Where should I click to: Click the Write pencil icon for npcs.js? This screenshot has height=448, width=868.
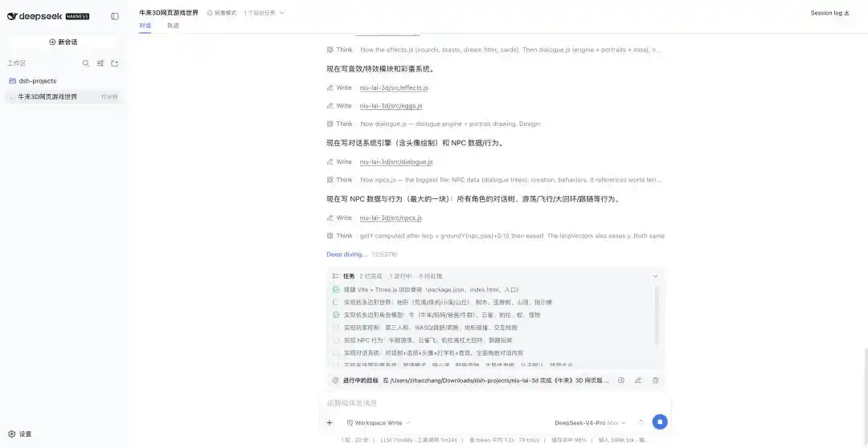click(330, 218)
